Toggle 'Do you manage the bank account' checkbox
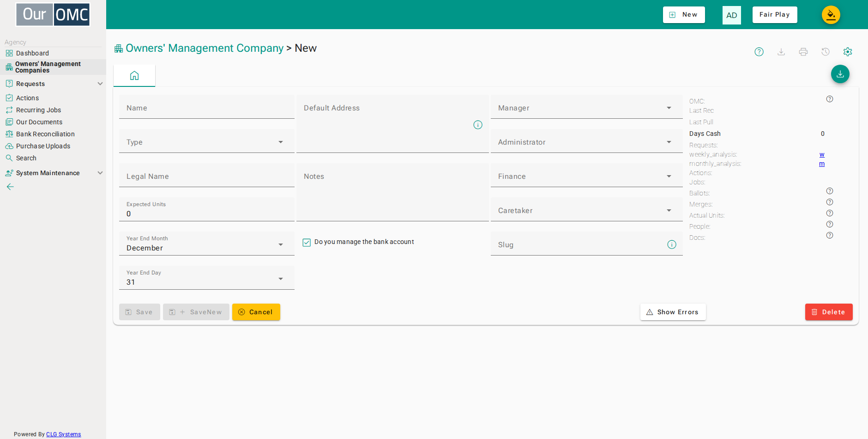Screen dimensions: 868x439 coord(307,242)
